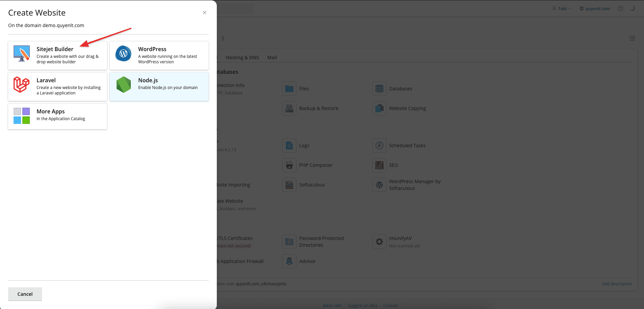Open the quyenlt.com subscription selector
Screen dimensions: 644x309
tap(595, 8)
